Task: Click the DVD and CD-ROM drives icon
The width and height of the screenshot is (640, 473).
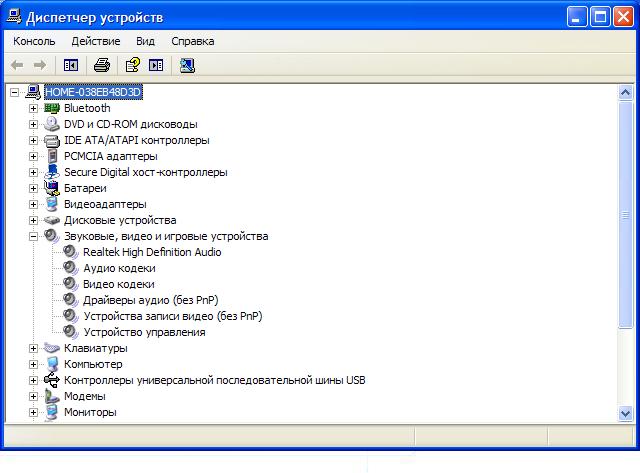Action: (52, 124)
